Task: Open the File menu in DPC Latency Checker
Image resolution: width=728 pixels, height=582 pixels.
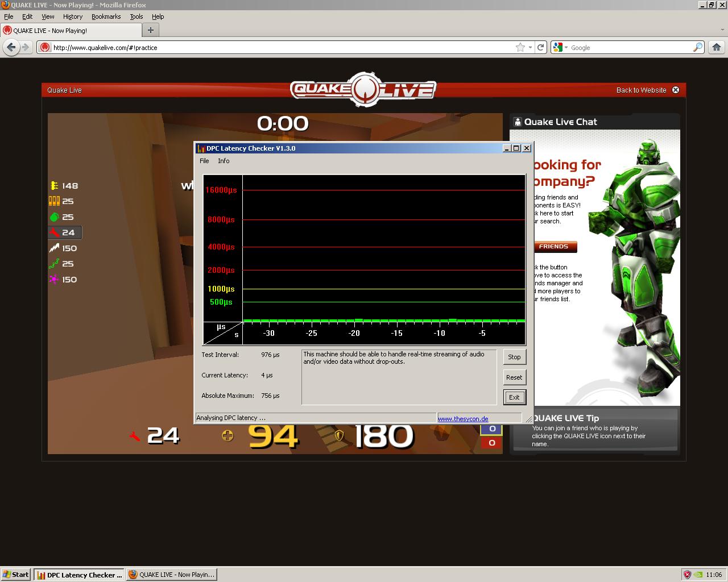Action: coord(204,161)
